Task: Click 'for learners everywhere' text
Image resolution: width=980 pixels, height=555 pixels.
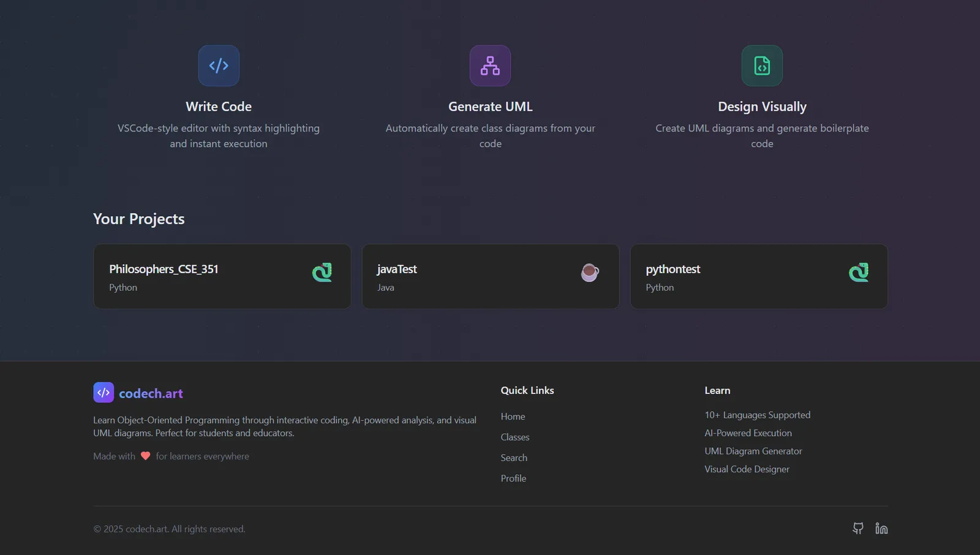Action: tap(202, 456)
